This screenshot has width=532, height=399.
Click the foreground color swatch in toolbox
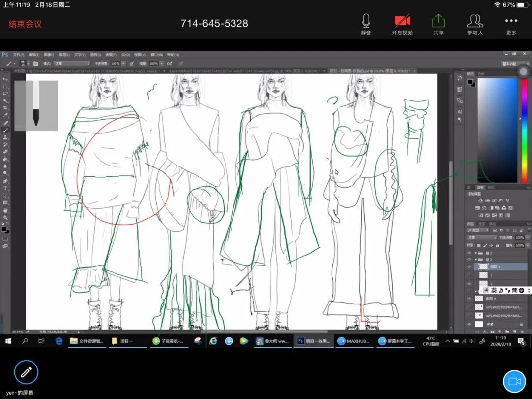tap(4, 229)
